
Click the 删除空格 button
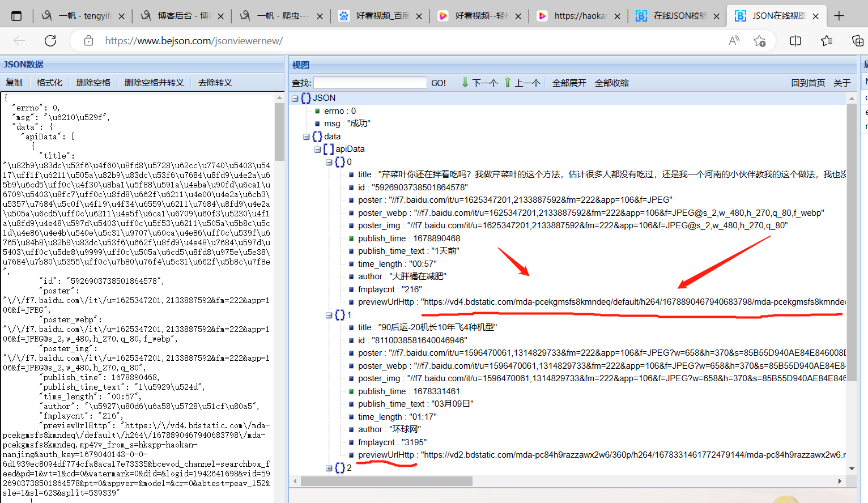93,83
